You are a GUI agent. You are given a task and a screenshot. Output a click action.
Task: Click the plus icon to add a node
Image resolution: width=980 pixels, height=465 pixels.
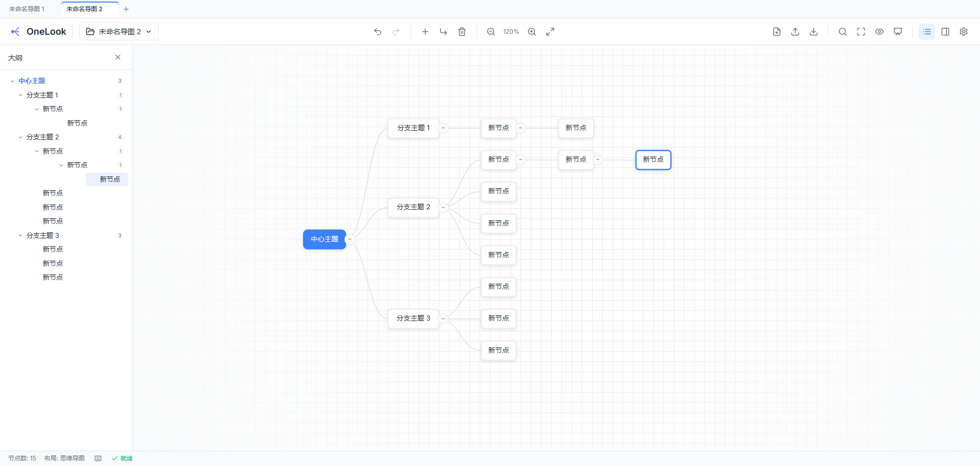point(425,32)
